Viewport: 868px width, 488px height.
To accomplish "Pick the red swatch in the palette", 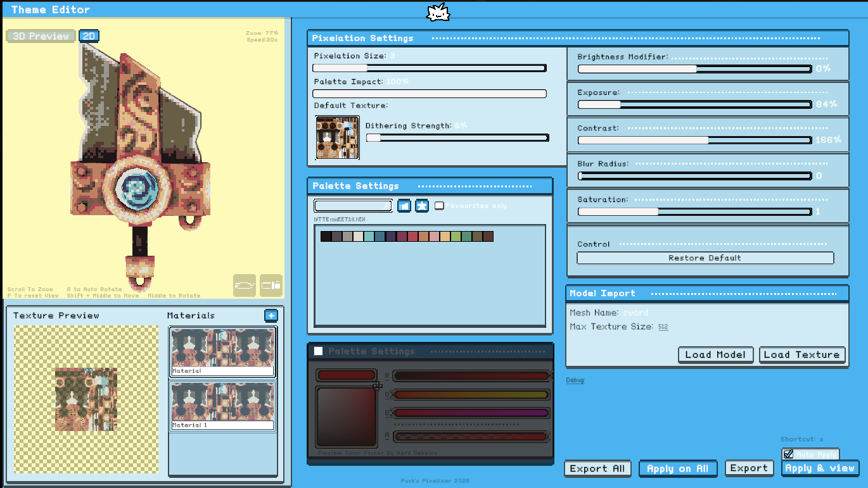I will click(x=412, y=236).
